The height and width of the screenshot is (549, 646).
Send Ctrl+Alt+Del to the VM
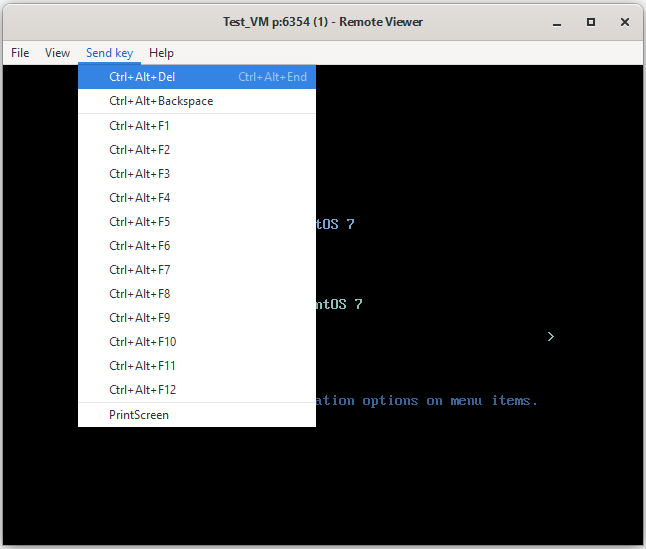[197, 77]
